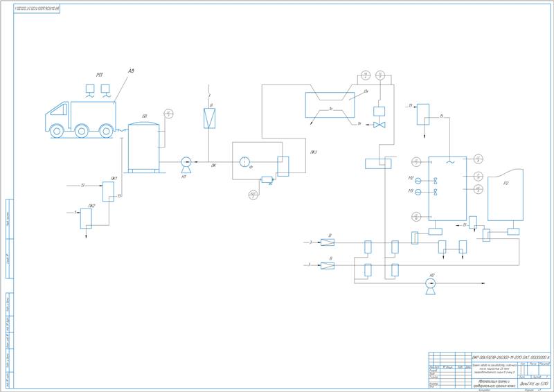Viewport: 554px width, 392px height.
Task: Click middle-right instrument circle beside tall vessel
Action: (478, 176)
